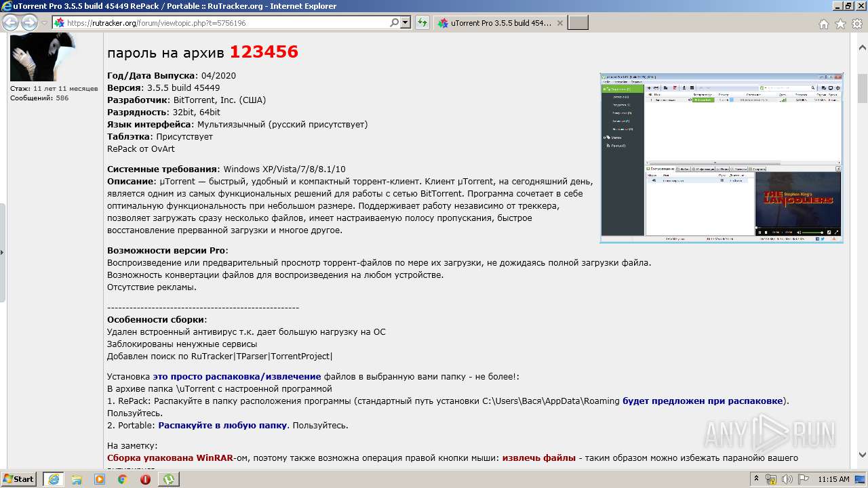This screenshot has width=868, height=488.
Task: Launch Google Chrome from taskbar
Action: point(122,479)
